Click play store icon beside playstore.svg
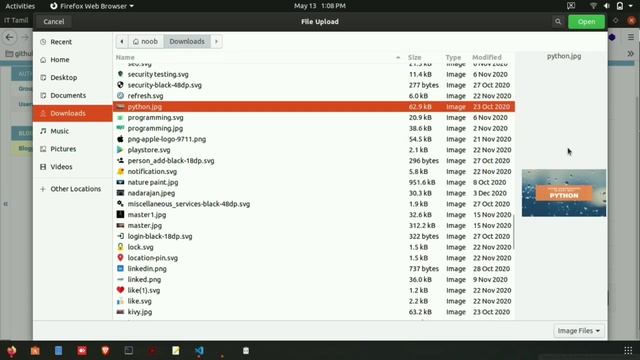This screenshot has width=640, height=360. click(120, 150)
